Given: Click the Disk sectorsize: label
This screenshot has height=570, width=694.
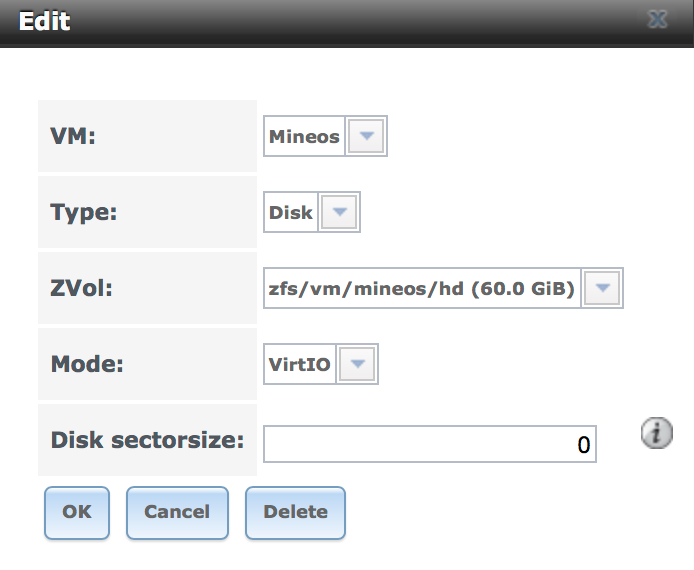Looking at the screenshot, I should pyautogui.click(x=147, y=439).
